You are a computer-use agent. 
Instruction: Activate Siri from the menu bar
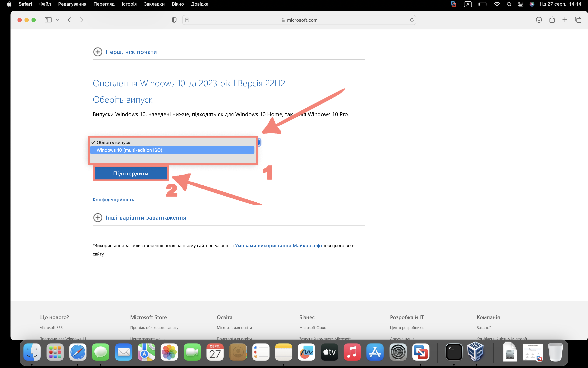point(532,4)
